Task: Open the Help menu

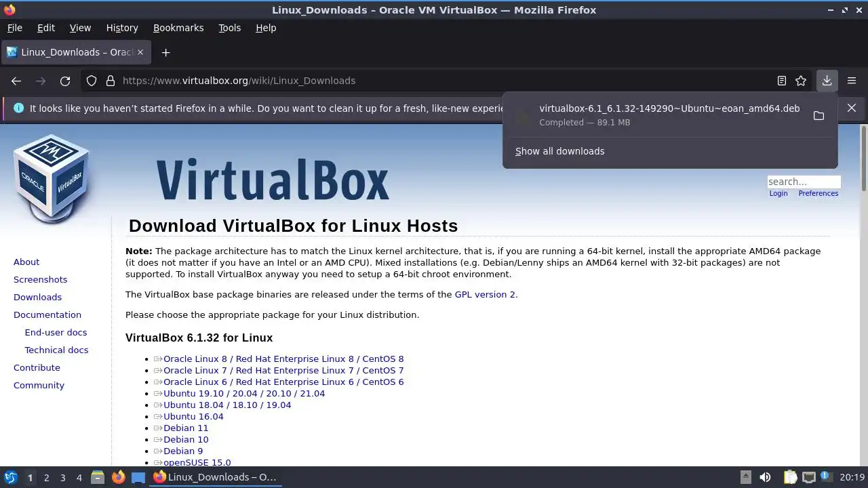Action: click(266, 28)
